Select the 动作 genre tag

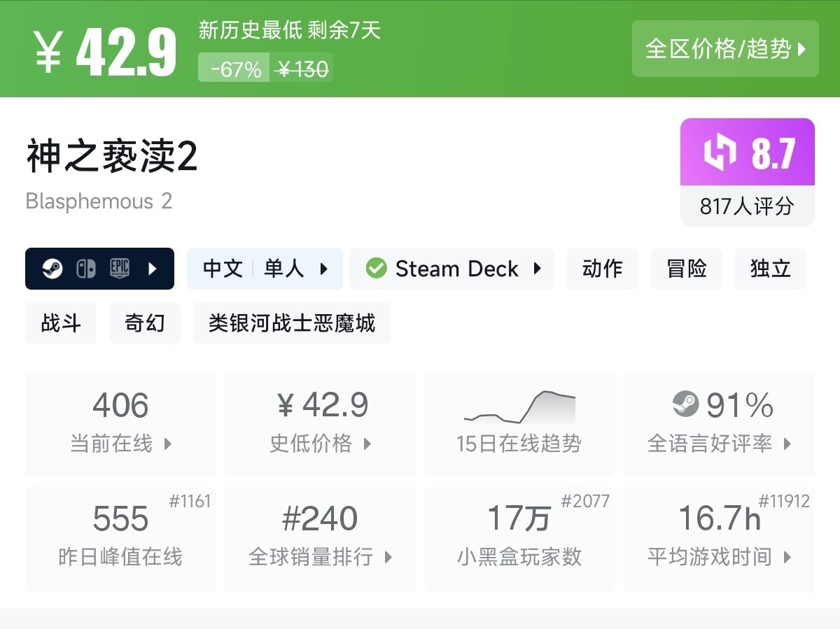(x=602, y=269)
